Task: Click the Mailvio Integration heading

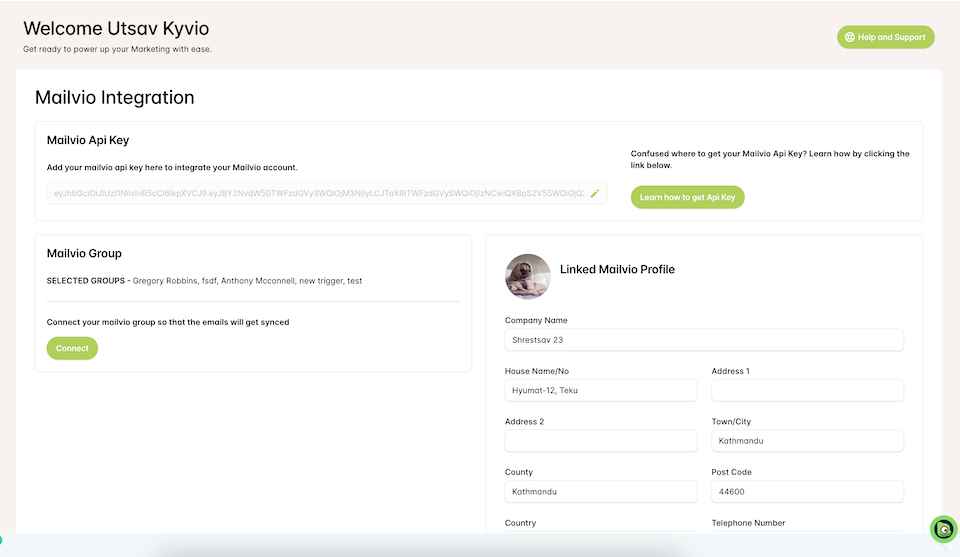Action: point(114,97)
